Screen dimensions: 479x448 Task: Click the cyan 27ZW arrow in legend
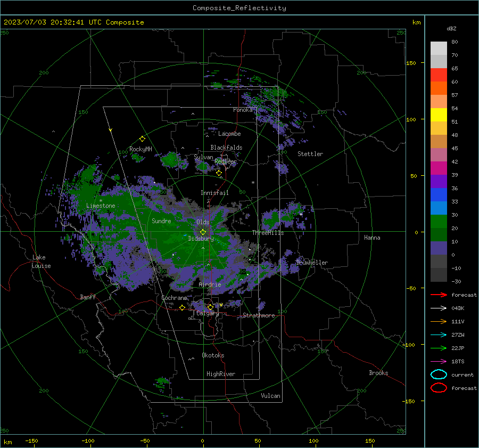click(439, 335)
